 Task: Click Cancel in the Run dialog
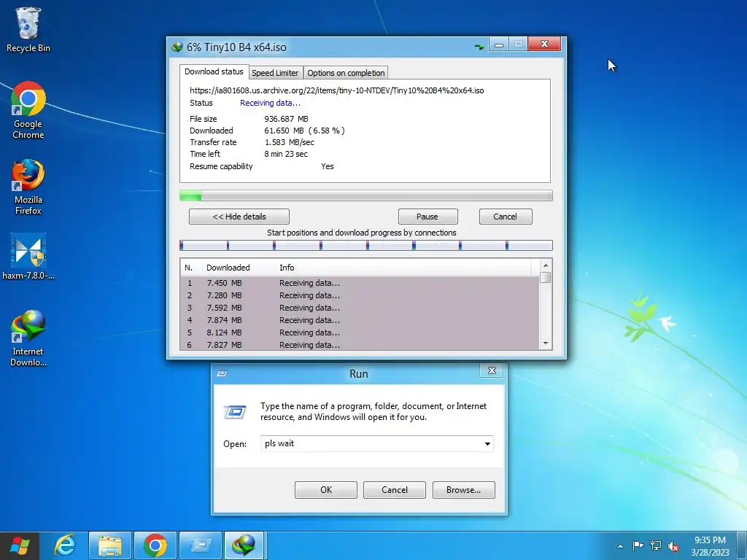(x=395, y=490)
